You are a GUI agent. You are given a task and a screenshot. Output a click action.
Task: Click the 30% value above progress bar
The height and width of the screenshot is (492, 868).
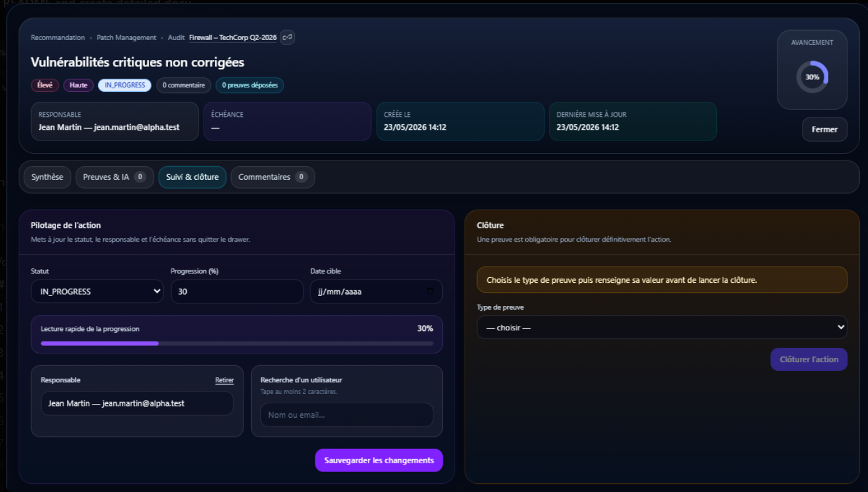(425, 328)
